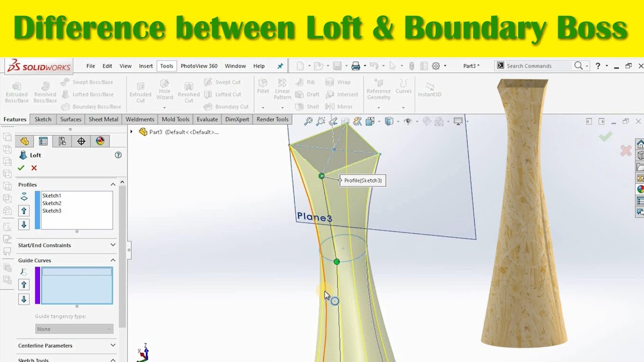The image size is (644, 362).
Task: Click the Print icon in toolbar
Action: click(x=356, y=66)
